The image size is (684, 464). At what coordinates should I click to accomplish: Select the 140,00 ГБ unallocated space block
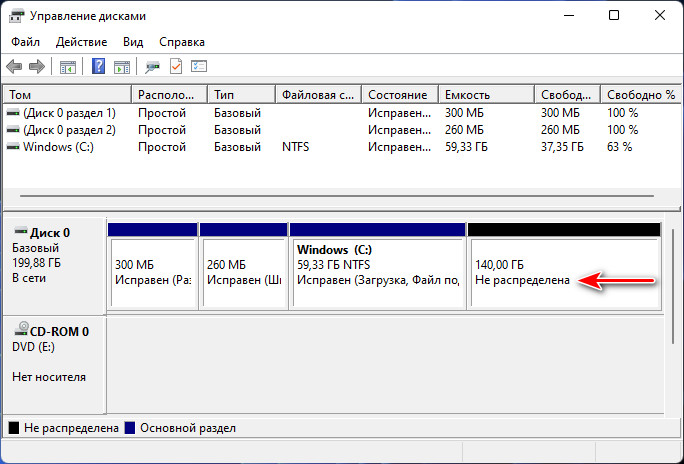pos(564,266)
